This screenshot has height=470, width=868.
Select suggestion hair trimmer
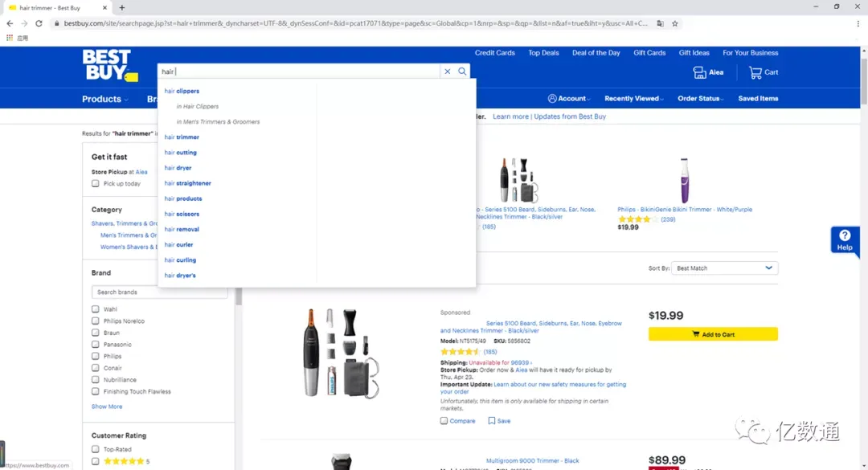[x=182, y=137]
